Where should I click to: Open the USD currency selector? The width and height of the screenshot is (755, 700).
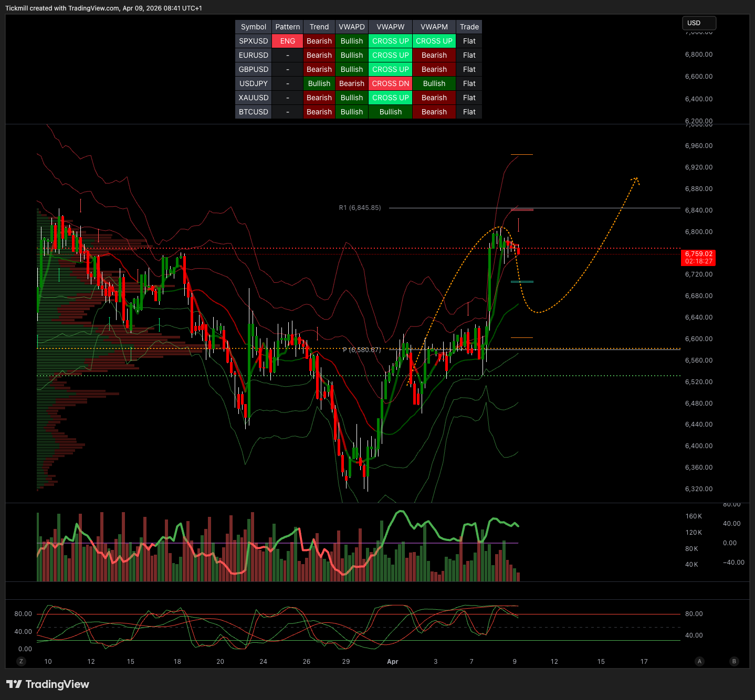tap(698, 23)
